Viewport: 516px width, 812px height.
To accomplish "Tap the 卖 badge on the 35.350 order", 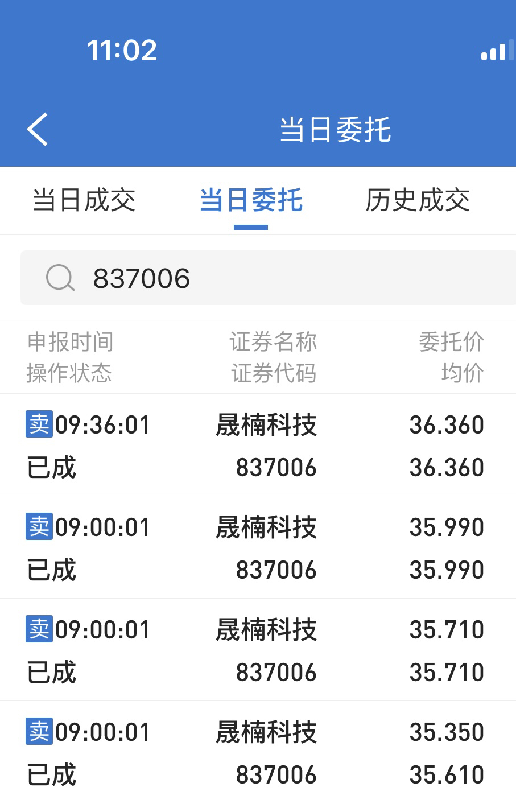I will [x=39, y=731].
